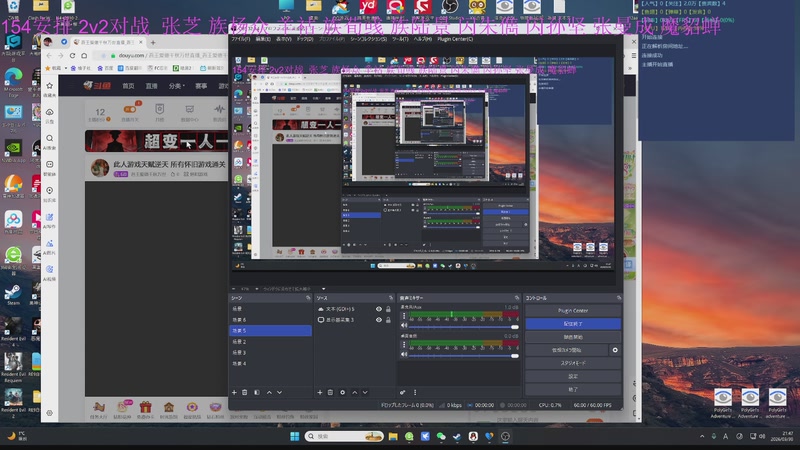The width and height of the screenshot is (800, 450).
Task: Open the 直播 tab on Douyu
Action: 149,86
